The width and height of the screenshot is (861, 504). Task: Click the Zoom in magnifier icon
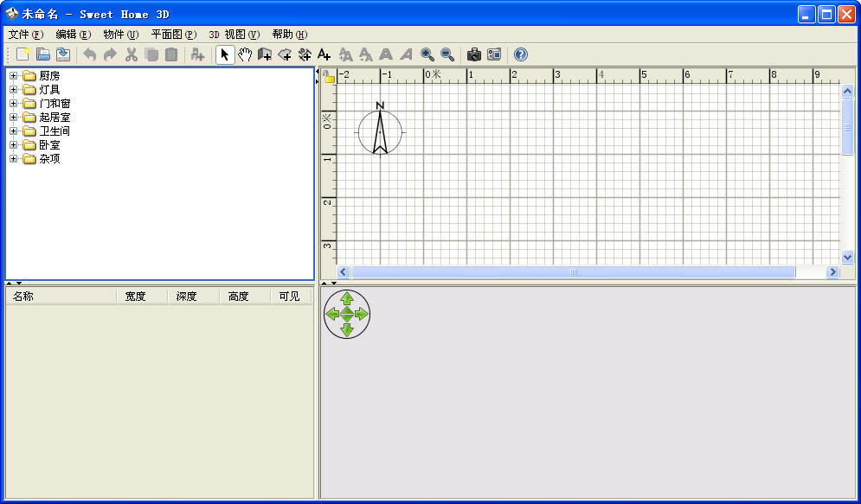click(x=427, y=54)
